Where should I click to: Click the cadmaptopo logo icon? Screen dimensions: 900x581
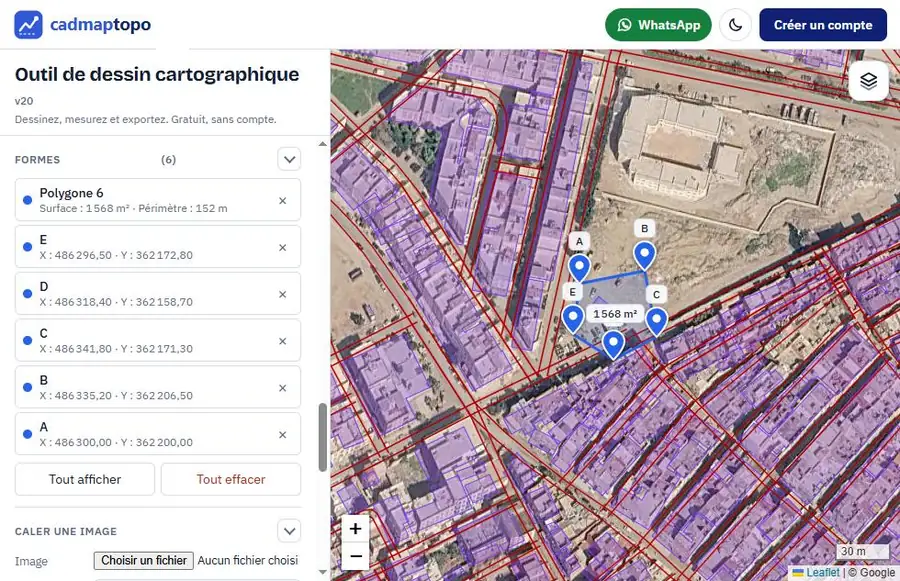[x=28, y=25]
